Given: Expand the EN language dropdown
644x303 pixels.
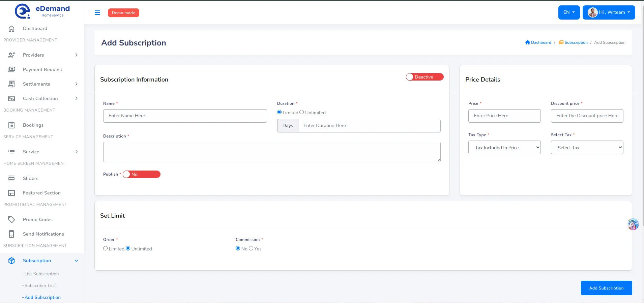Looking at the screenshot, I should point(569,12).
